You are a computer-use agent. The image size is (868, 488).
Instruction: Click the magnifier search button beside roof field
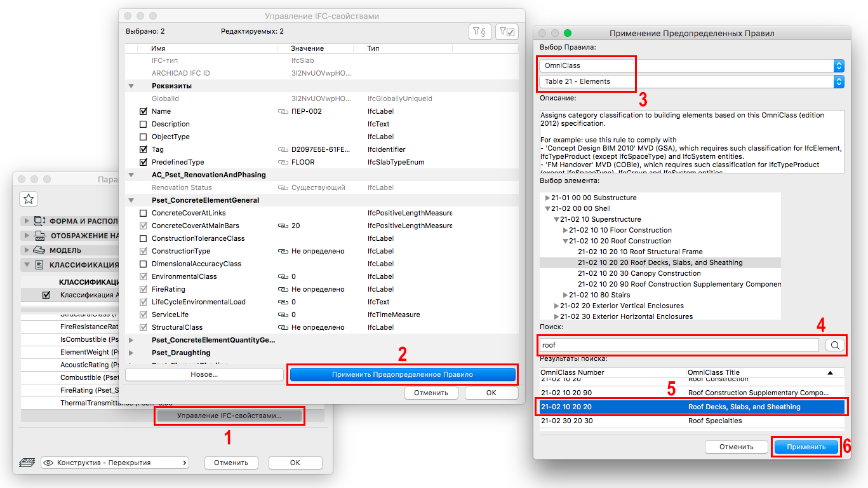coord(835,345)
